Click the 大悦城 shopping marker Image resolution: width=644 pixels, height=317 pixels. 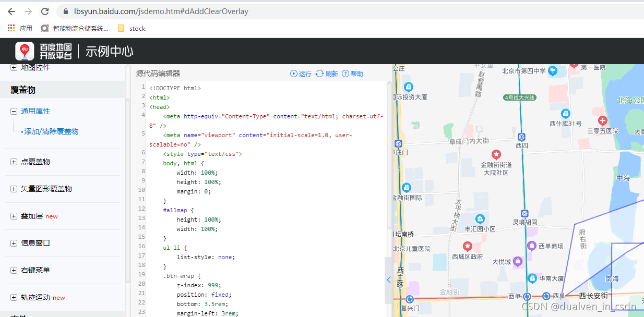(x=517, y=261)
